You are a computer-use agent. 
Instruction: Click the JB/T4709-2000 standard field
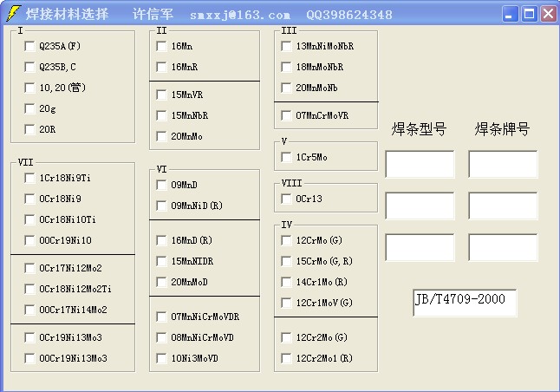tap(465, 303)
